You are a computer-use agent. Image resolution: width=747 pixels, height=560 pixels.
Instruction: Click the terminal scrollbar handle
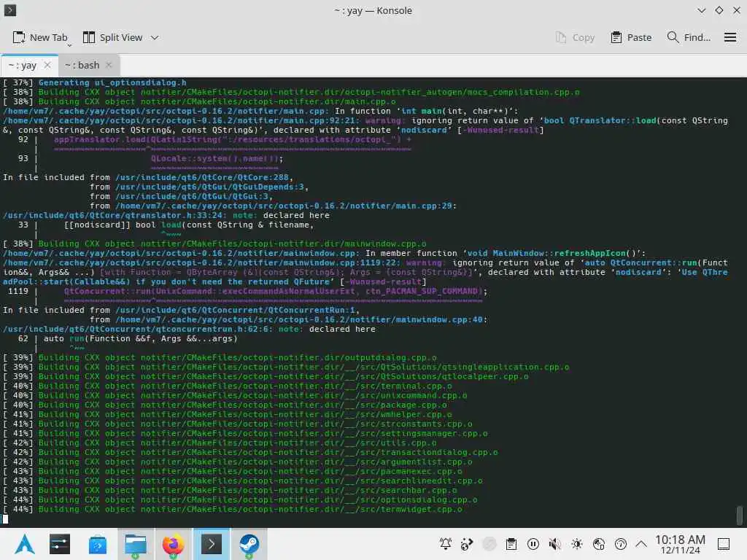(740, 515)
